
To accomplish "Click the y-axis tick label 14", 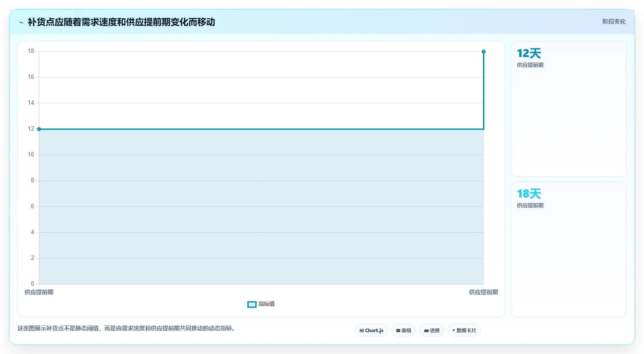I will [x=31, y=103].
